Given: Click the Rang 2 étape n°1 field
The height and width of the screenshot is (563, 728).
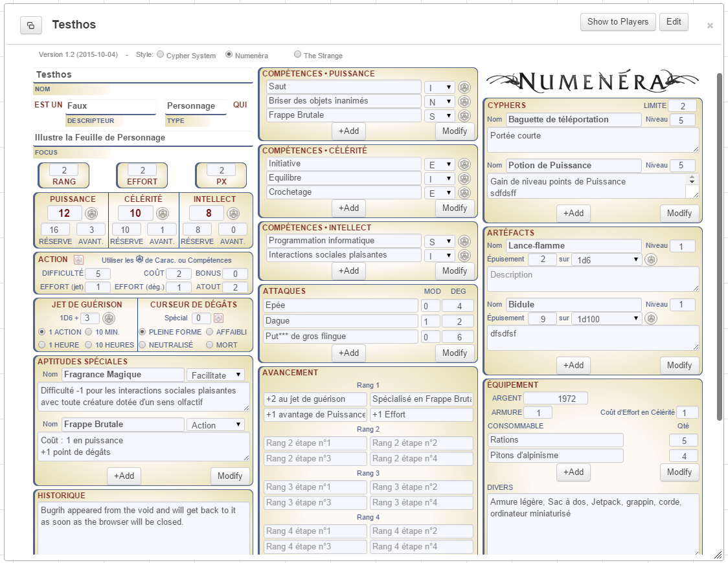Looking at the screenshot, I should [315, 443].
